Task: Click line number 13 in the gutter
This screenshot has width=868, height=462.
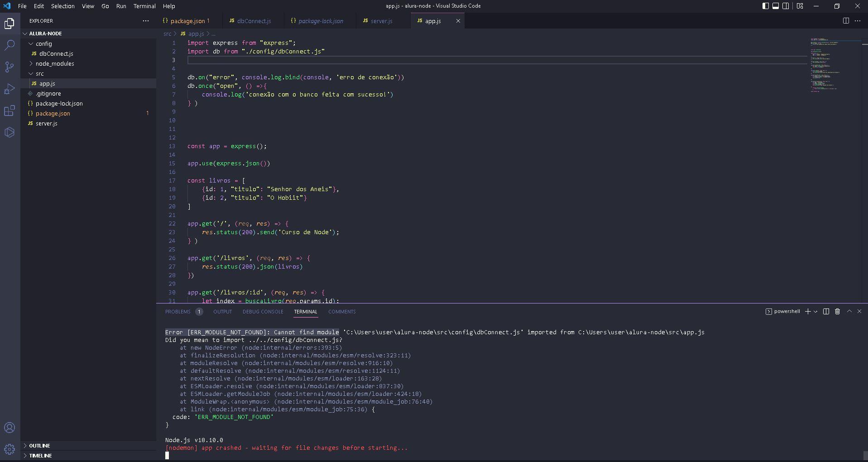Action: click(x=172, y=146)
